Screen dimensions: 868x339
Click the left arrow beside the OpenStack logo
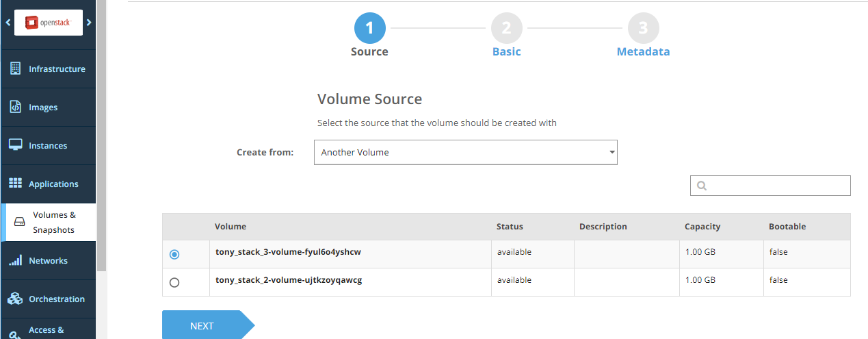point(8,23)
